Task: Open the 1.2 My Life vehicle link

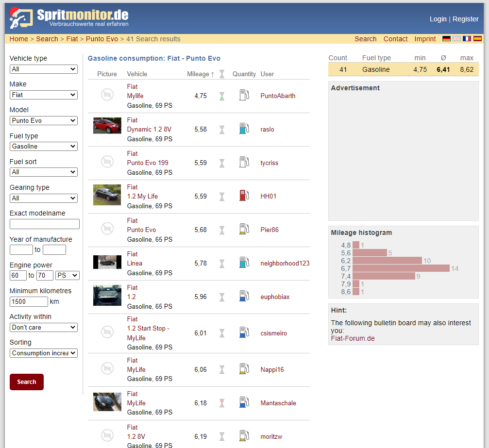Action: pyautogui.click(x=142, y=197)
